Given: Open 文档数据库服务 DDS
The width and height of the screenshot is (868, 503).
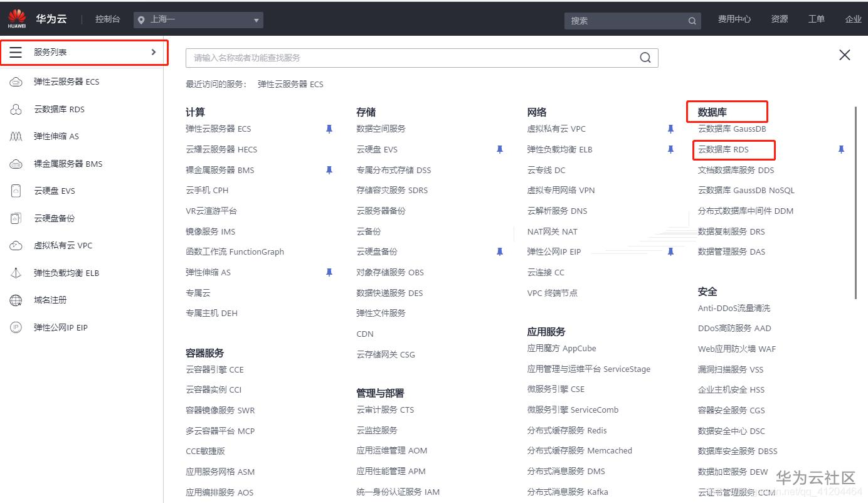Looking at the screenshot, I should [736, 170].
